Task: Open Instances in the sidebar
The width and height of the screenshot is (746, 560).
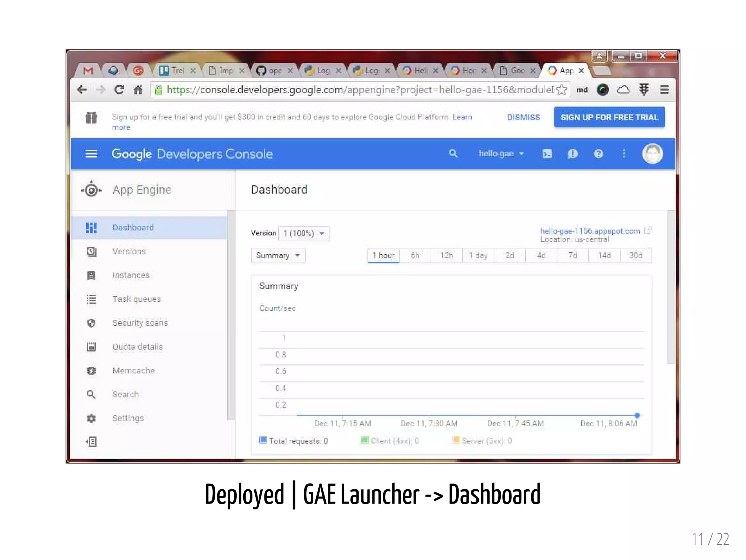Action: click(x=149, y=275)
